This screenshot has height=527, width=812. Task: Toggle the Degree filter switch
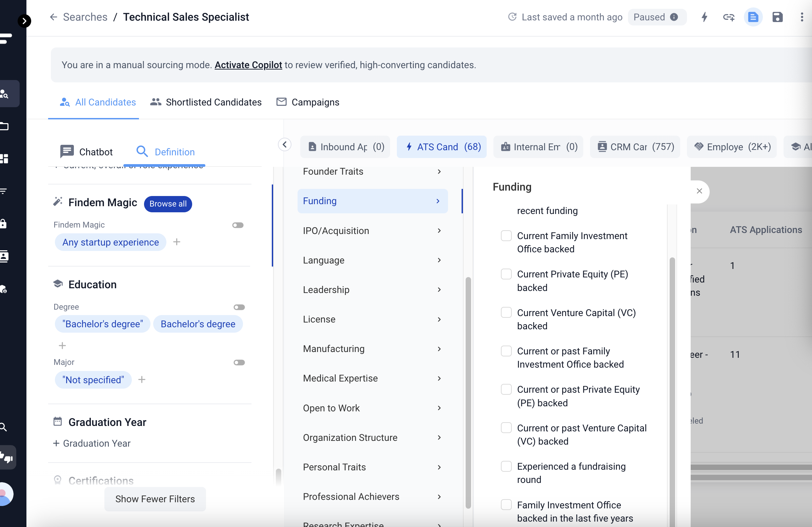click(239, 307)
